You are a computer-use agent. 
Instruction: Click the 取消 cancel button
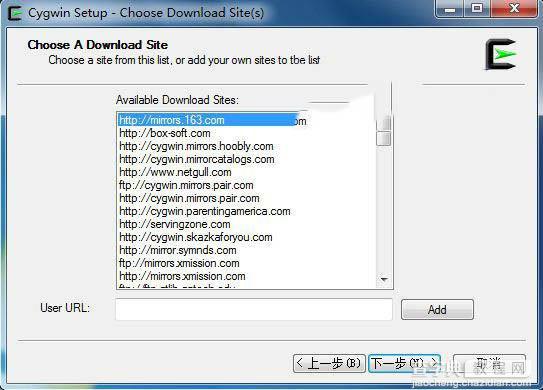click(x=489, y=363)
